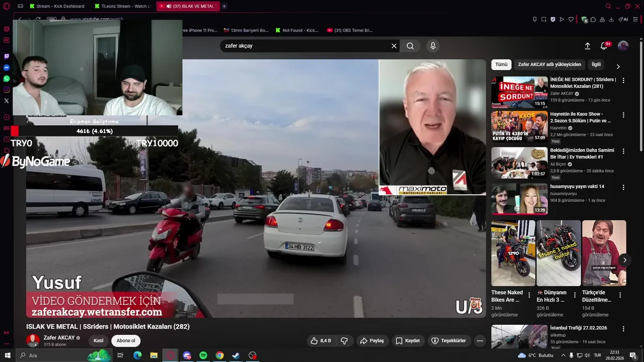Open İNEĞE NE SORDUN video thumbnail

519,92
